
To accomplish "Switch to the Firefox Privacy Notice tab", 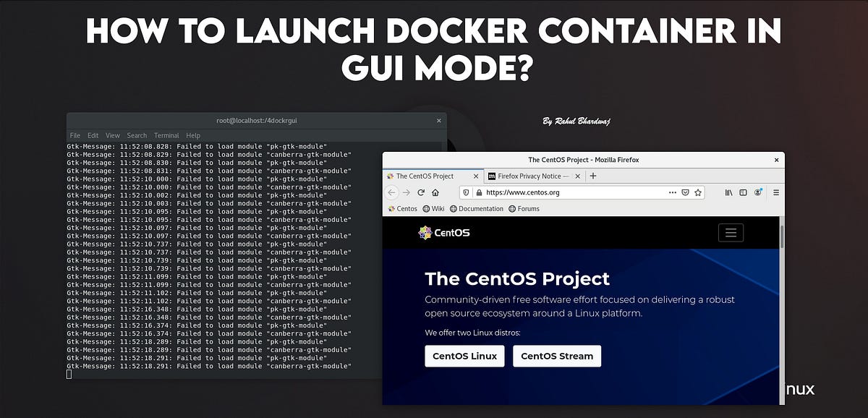I will tap(530, 176).
